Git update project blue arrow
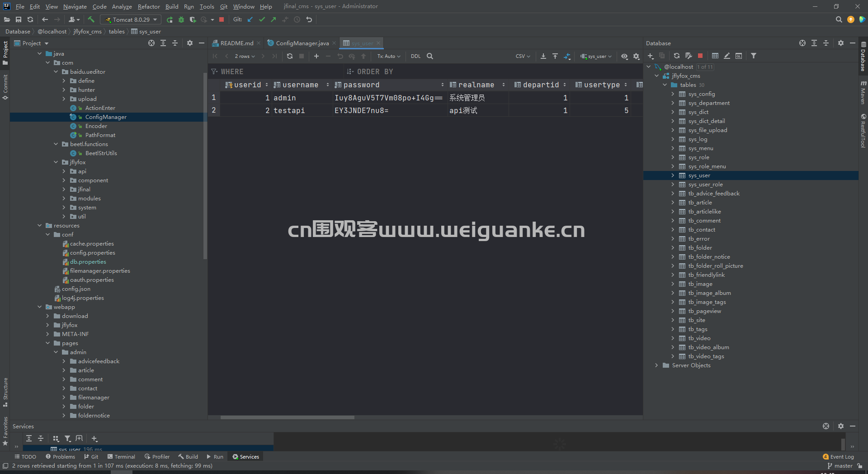This screenshot has height=474, width=868. pyautogui.click(x=250, y=19)
